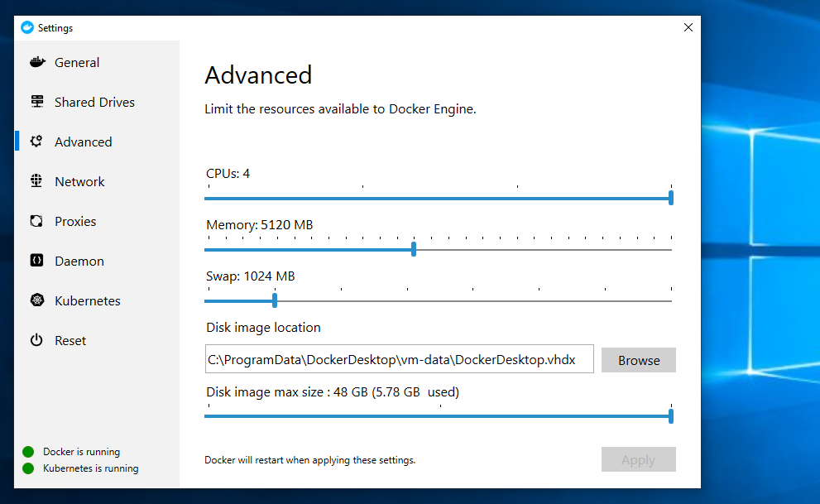
Task: Click the green Docker is running indicator
Action: pyautogui.click(x=28, y=451)
